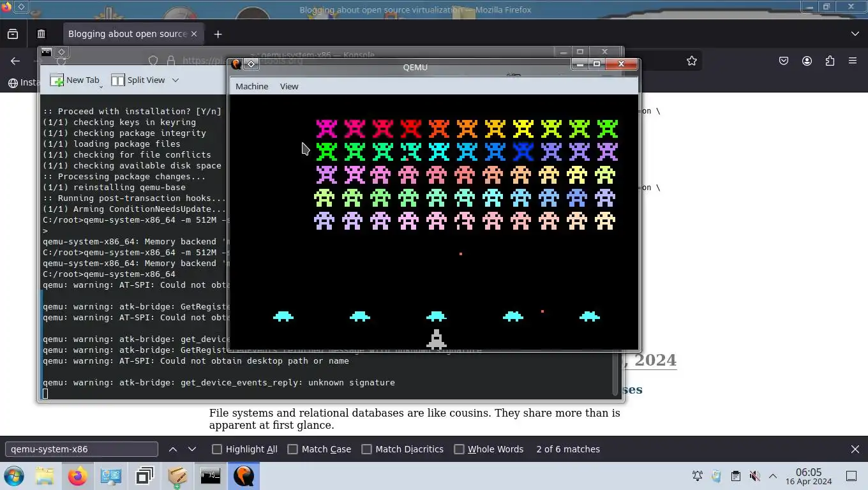
Task: Click 'File systems and relational databases' paragraph text
Action: pos(415,419)
